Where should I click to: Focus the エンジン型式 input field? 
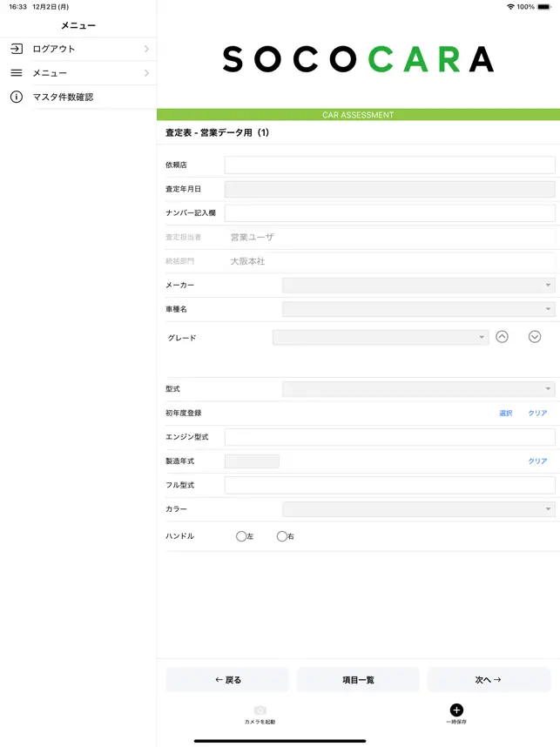tap(390, 437)
